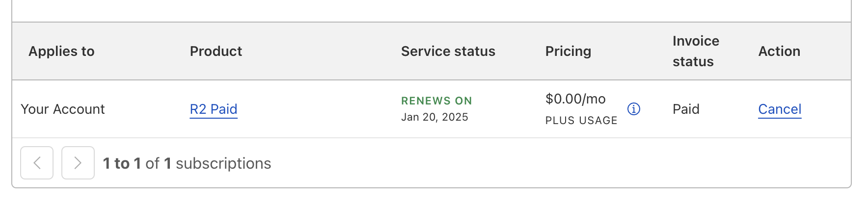Click the Jan 20, 2025 renewal date

pos(434,117)
